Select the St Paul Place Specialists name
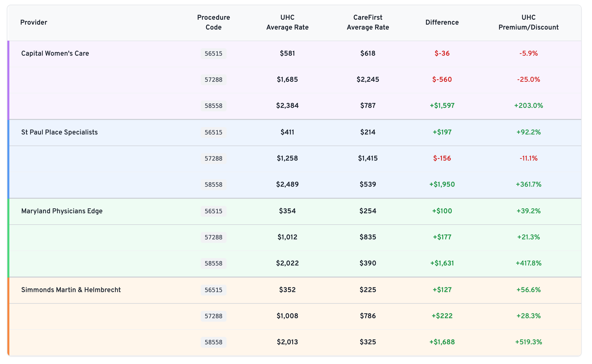Image resolution: width=592 pixels, height=364 pixels. [x=59, y=132]
